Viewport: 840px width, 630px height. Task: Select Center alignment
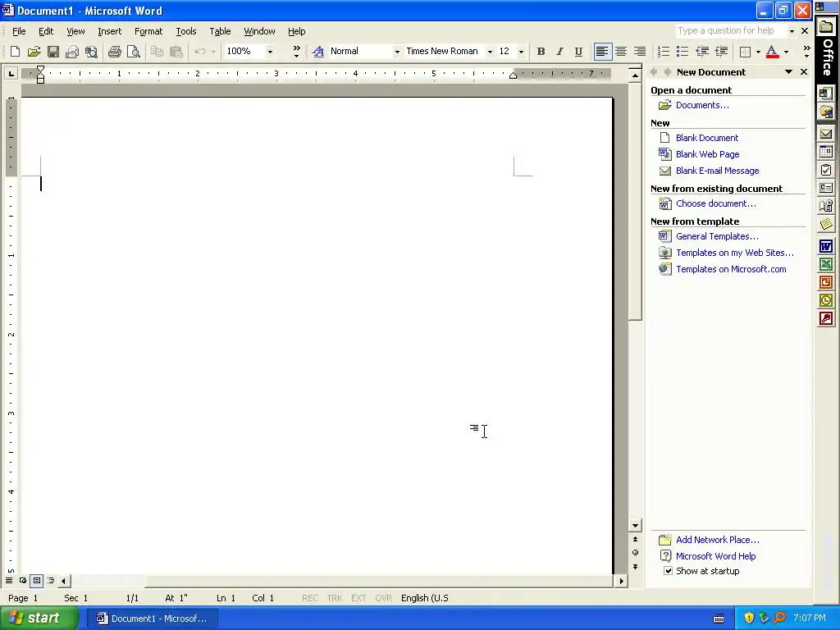[x=622, y=52]
